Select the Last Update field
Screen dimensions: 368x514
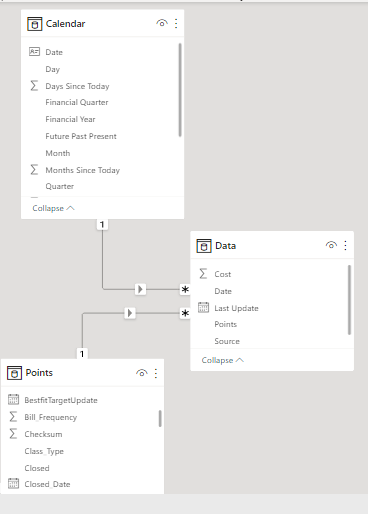(236, 308)
